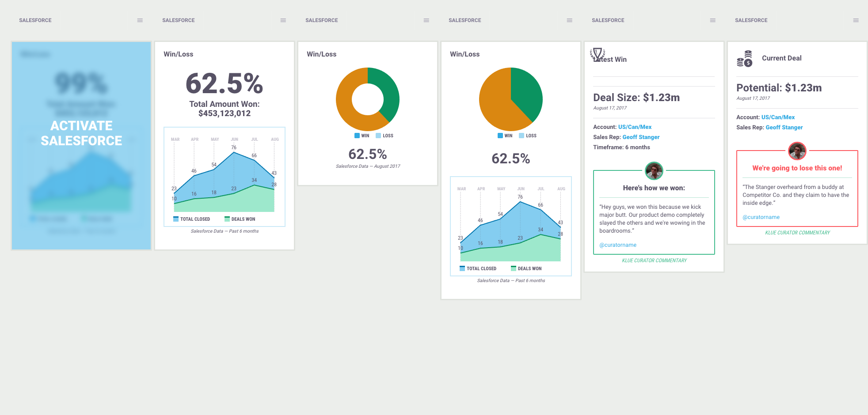Click TOTAL CLOSED legend in fourth card chart

pos(478,268)
